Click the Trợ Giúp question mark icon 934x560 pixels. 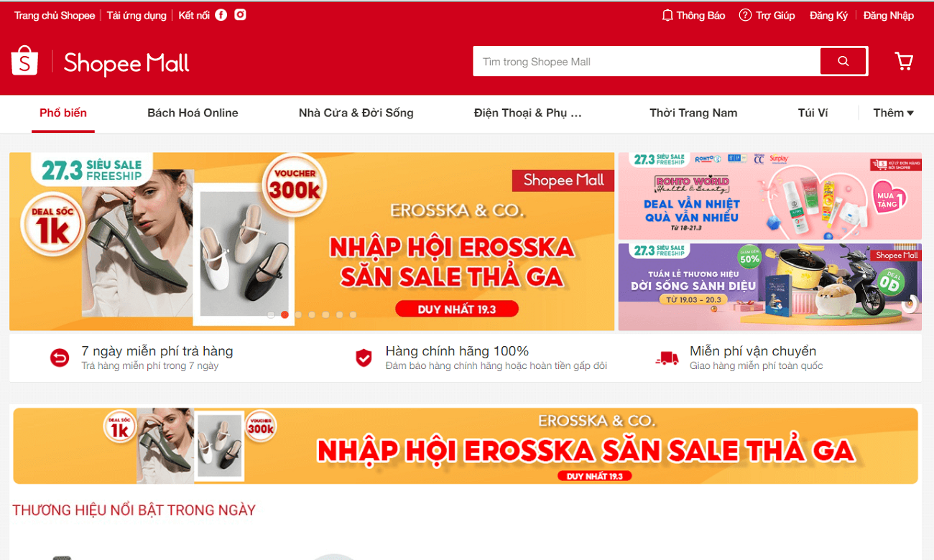pos(745,15)
